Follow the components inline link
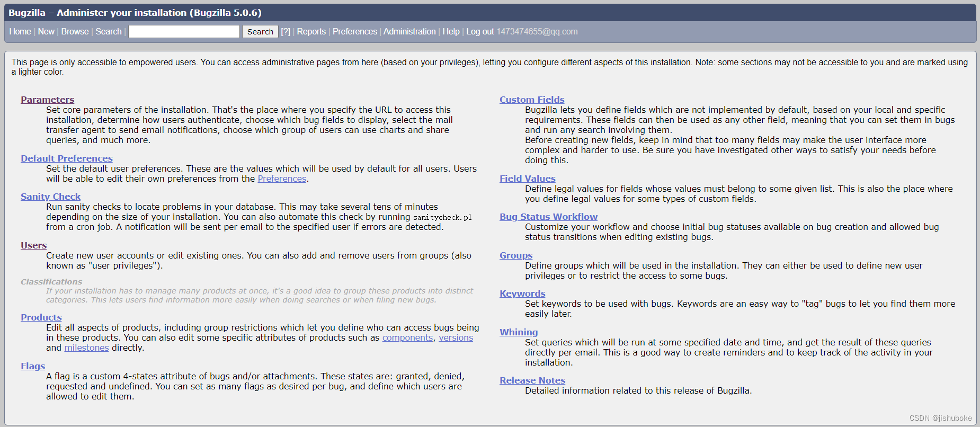Image resolution: width=980 pixels, height=427 pixels. (407, 338)
